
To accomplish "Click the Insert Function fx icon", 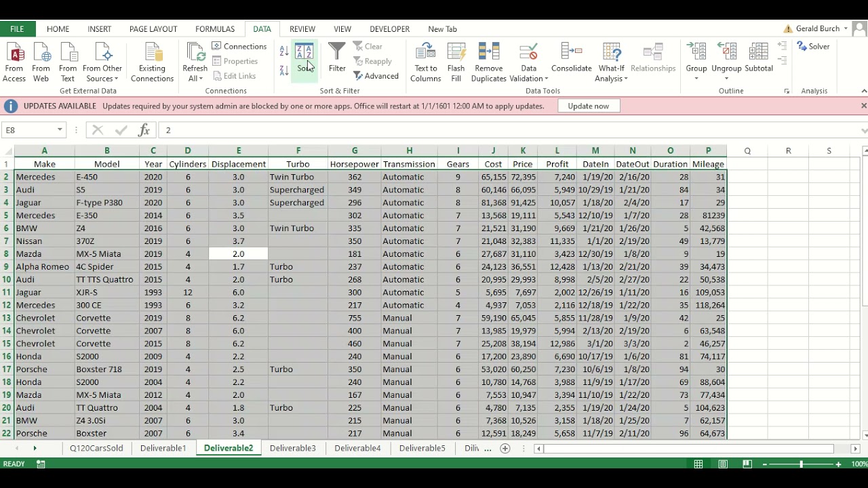I will [144, 130].
